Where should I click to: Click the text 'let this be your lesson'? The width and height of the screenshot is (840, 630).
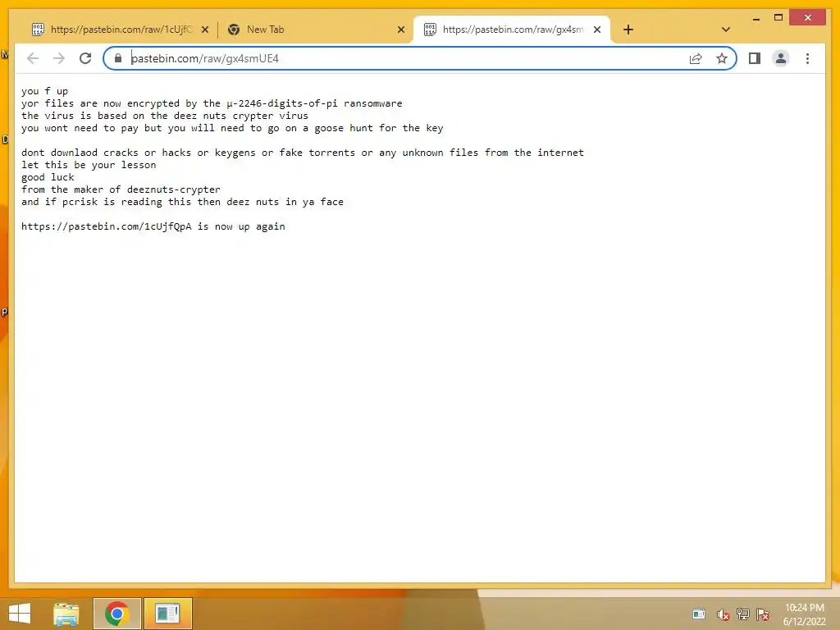click(89, 165)
